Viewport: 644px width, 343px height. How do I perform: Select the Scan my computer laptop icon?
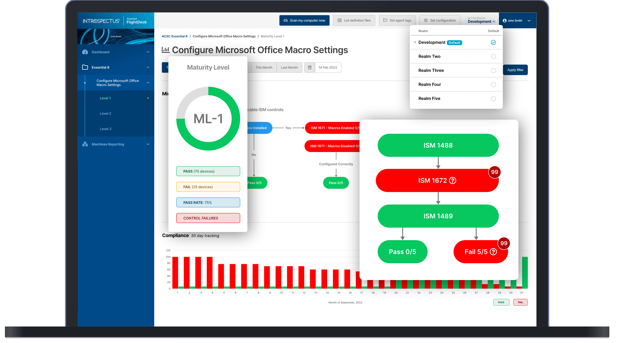tap(286, 20)
